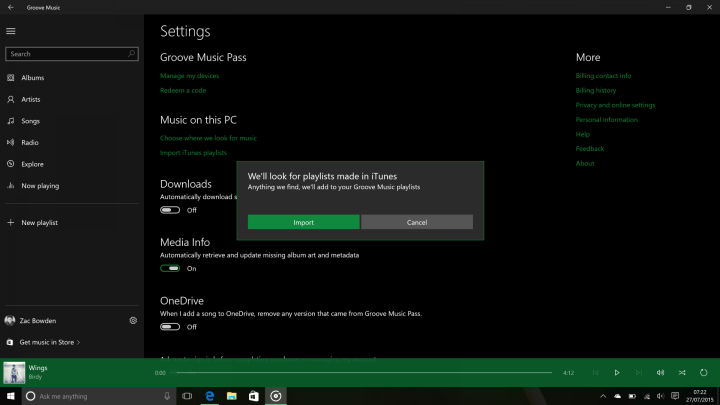Click the Artists person icon
This screenshot has height=405, width=720.
point(11,99)
